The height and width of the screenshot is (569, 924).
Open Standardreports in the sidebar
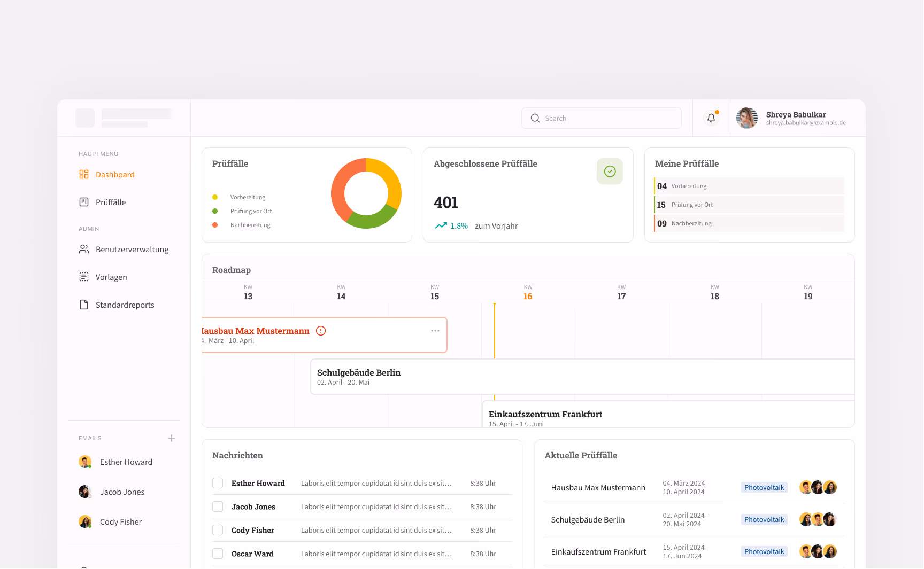tap(117, 305)
